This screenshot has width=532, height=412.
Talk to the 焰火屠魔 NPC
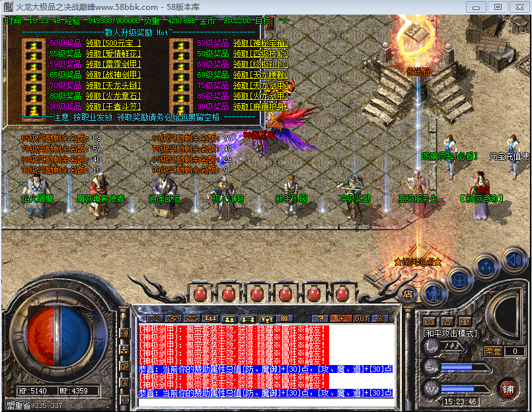pos(36,197)
